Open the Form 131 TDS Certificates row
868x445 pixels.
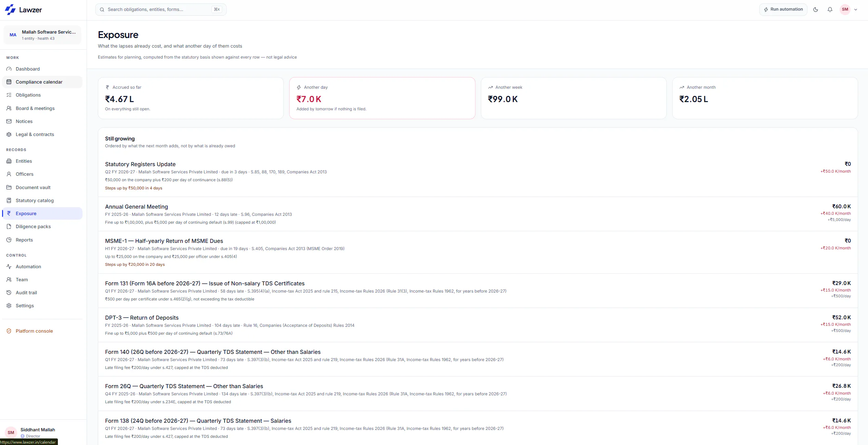478,291
